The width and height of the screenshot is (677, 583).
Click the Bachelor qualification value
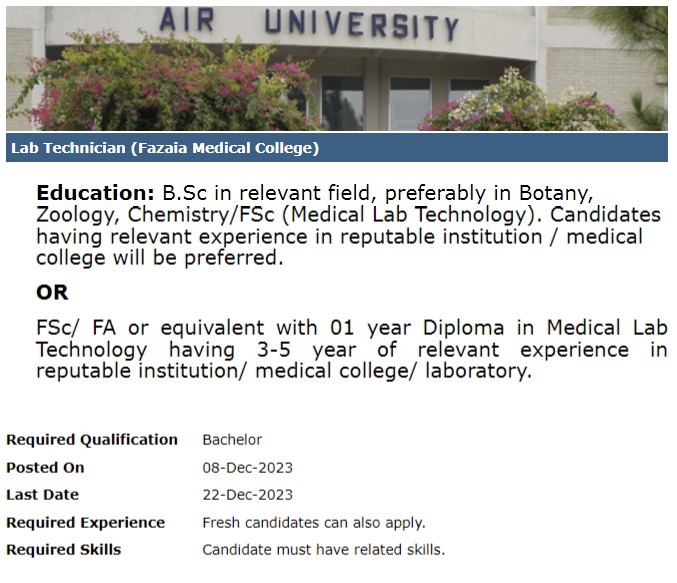[x=232, y=440]
